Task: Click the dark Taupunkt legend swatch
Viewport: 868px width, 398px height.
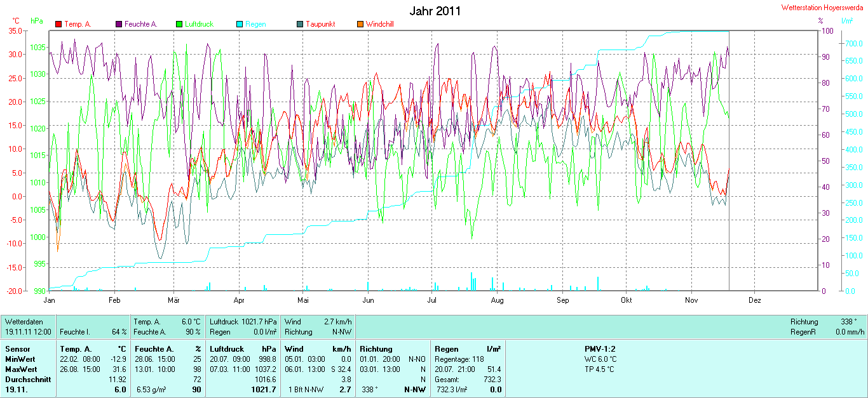Action: click(300, 24)
